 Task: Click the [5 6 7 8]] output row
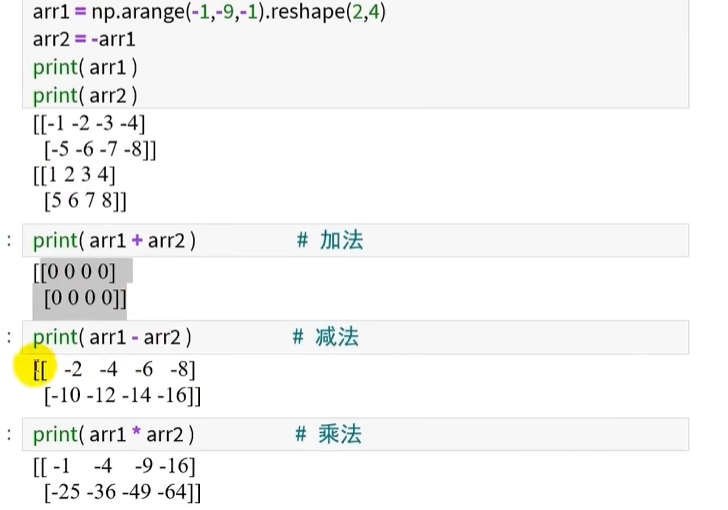coord(85,200)
